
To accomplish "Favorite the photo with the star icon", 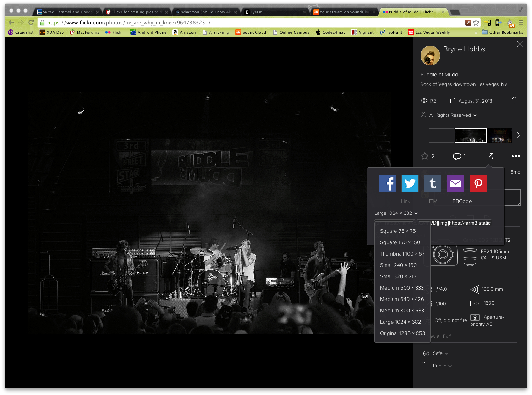I will [x=424, y=156].
